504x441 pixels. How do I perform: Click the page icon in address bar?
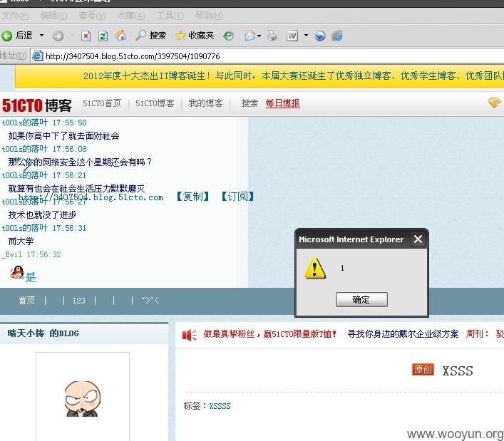(37, 56)
